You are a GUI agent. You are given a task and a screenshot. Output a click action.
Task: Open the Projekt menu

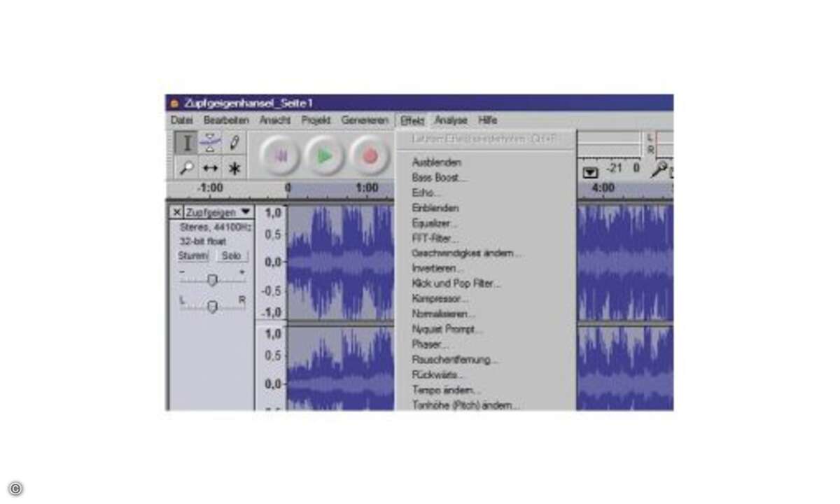(x=316, y=120)
